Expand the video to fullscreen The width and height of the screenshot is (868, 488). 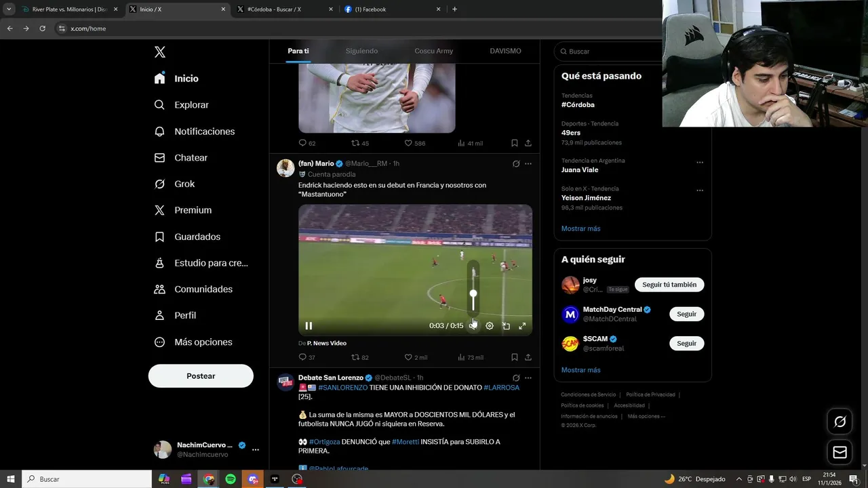522,326
